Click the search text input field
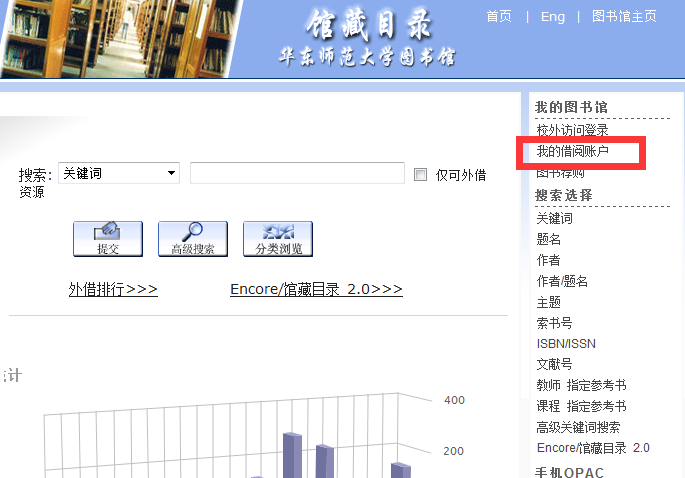The height and width of the screenshot is (478, 685). (x=297, y=173)
